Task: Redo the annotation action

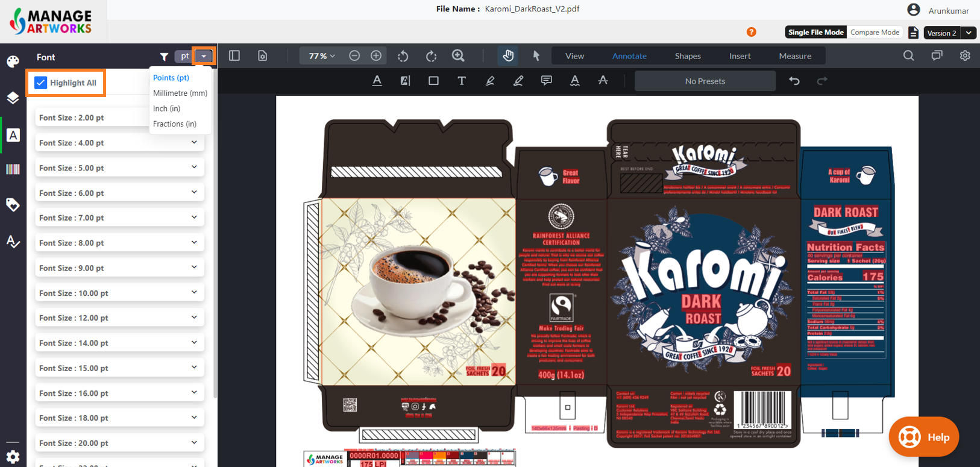Action: pyautogui.click(x=822, y=81)
